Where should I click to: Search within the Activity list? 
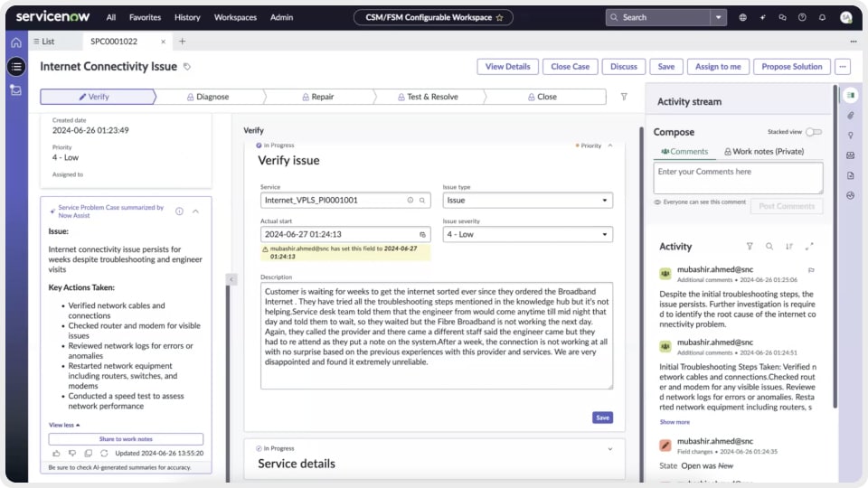[769, 246]
